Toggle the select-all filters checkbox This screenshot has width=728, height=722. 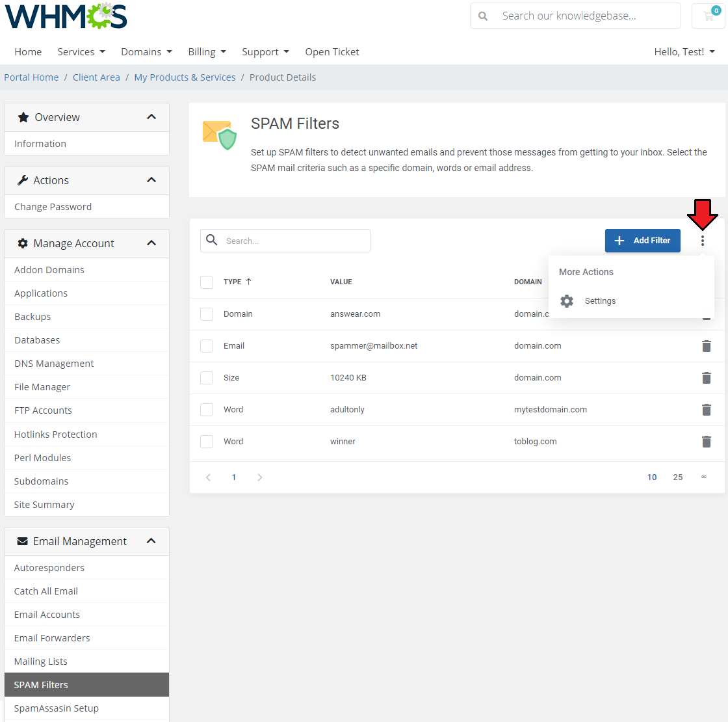tap(207, 282)
